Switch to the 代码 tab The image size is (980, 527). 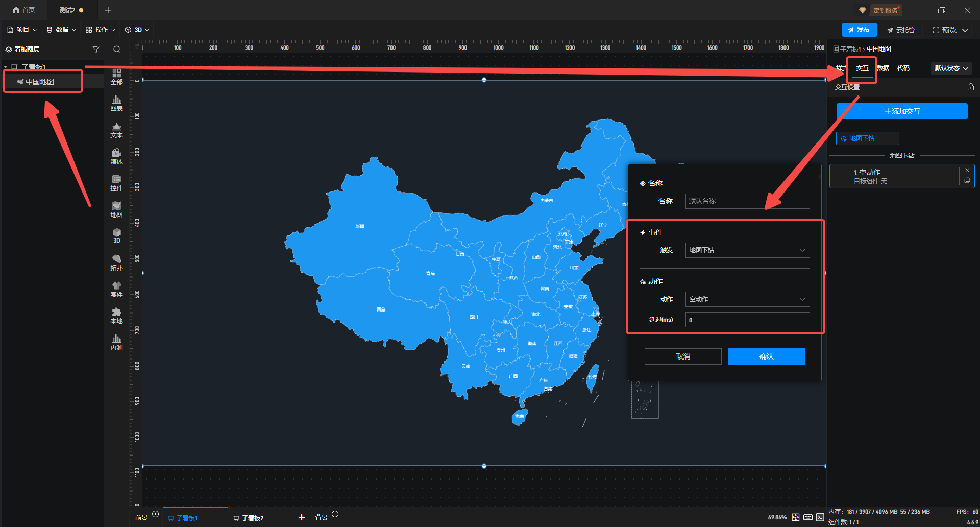[903, 68]
